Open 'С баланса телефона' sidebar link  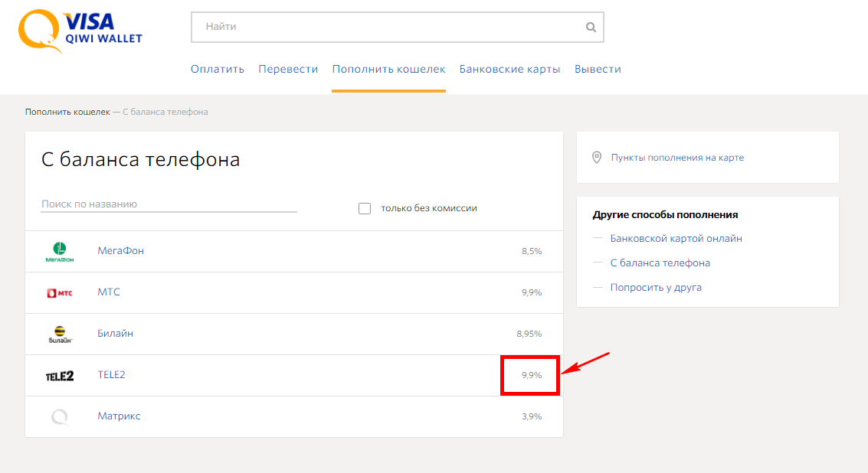click(x=660, y=263)
